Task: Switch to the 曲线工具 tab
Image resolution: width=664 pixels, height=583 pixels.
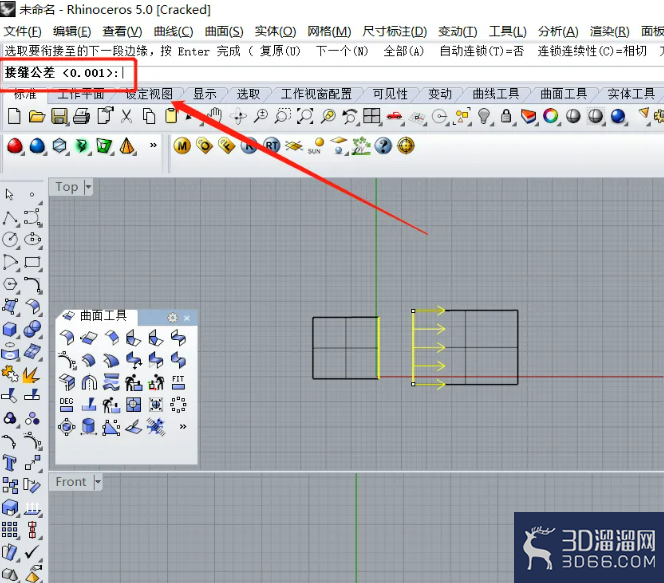Action: click(x=496, y=94)
